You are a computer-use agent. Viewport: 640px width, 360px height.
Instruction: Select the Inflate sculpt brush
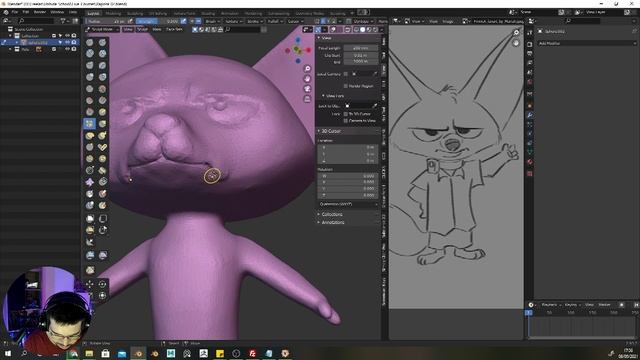[90, 77]
